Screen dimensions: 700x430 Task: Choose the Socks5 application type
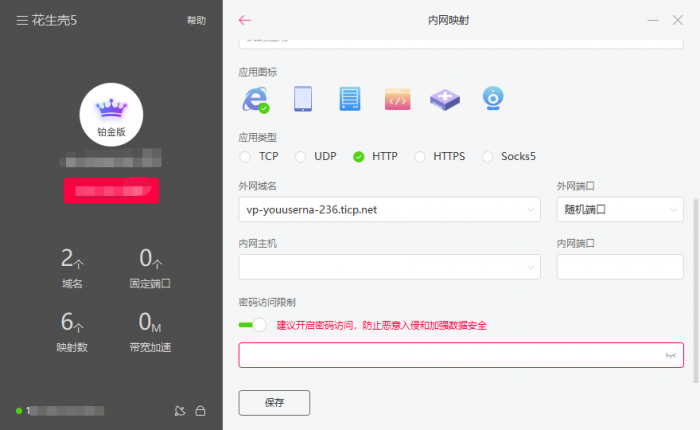click(x=488, y=157)
